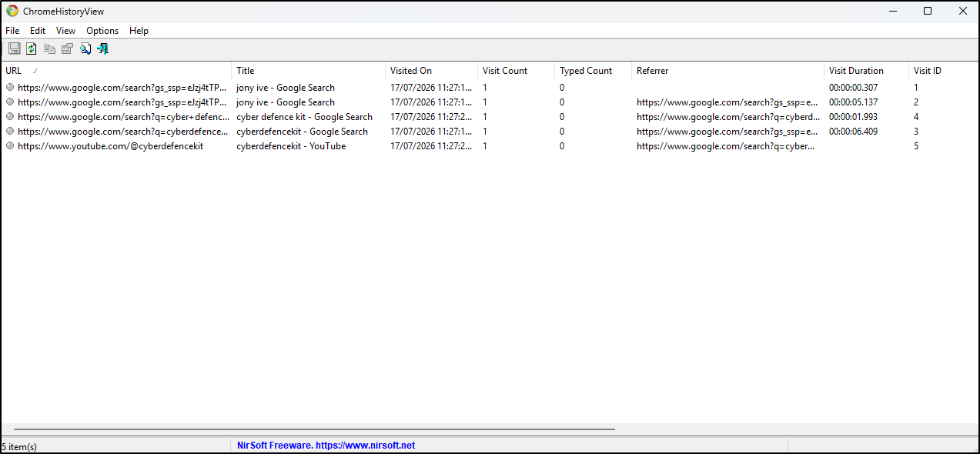
Task: Open the View menu
Action: [x=65, y=31]
